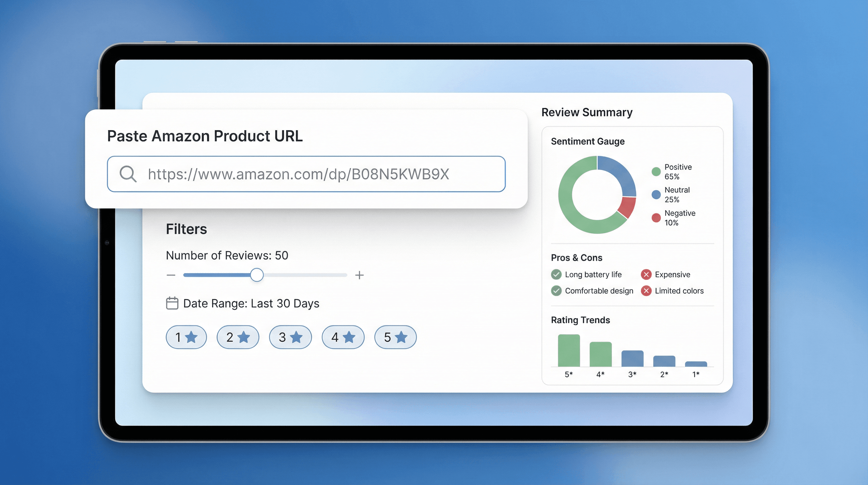
Task: Open the Date Range Last 30 Days selector
Action: pos(251,303)
